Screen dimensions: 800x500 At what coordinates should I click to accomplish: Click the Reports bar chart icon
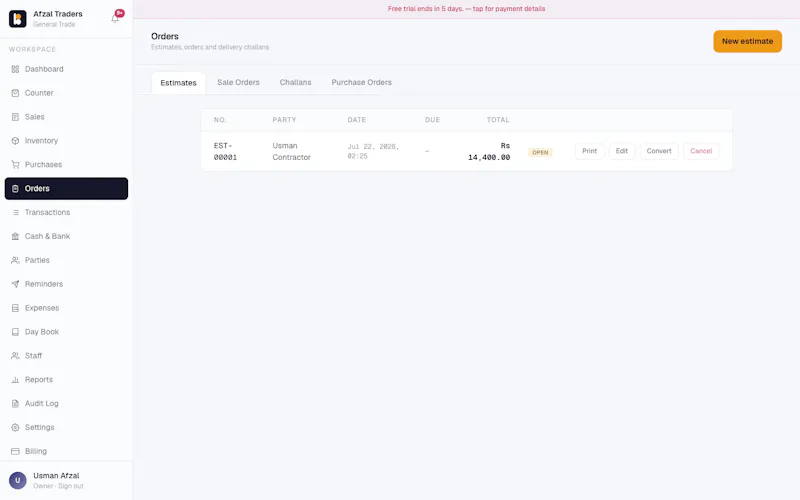(15, 380)
